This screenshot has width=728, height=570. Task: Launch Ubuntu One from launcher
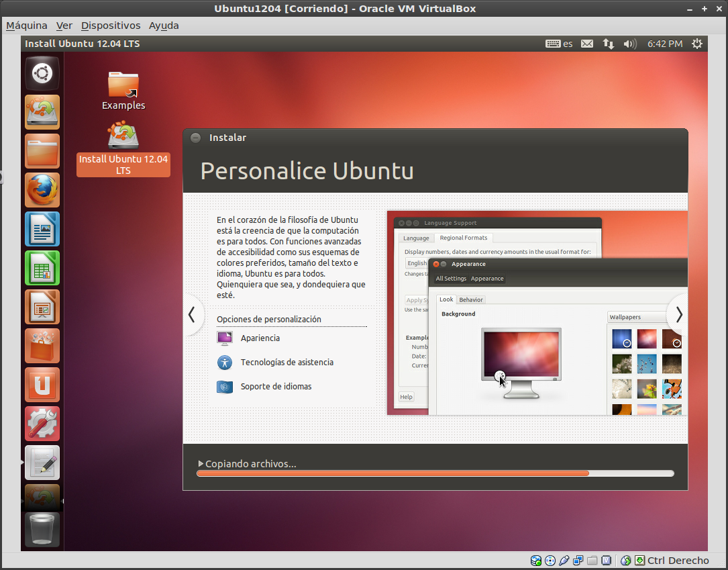[x=42, y=385]
